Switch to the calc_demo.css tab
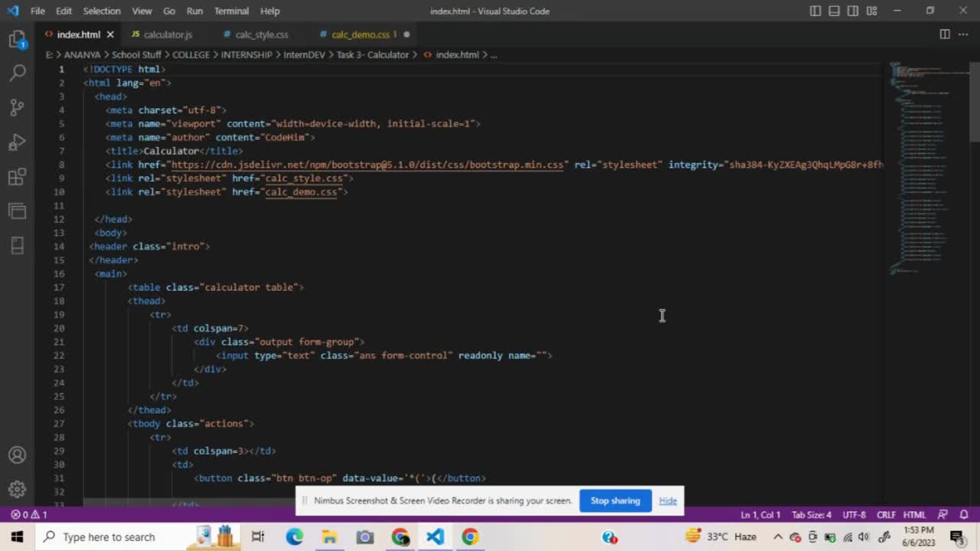Viewport: 980px width, 551px height. point(360,34)
